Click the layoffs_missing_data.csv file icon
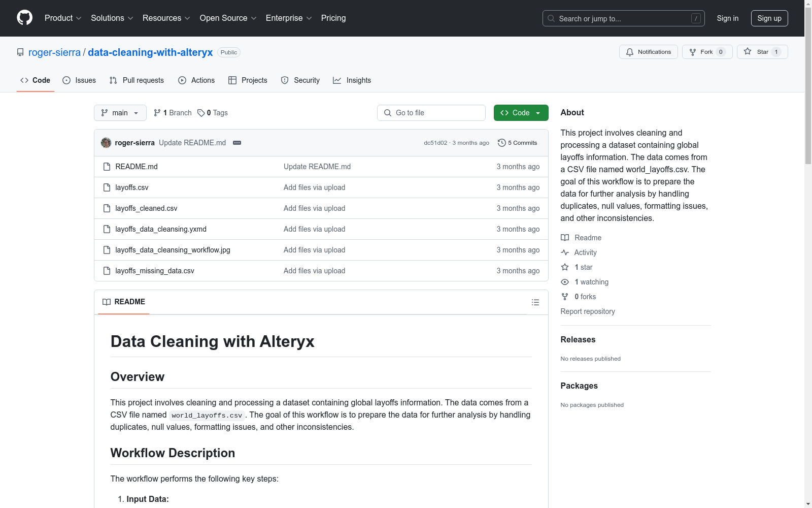812x508 pixels. (107, 271)
